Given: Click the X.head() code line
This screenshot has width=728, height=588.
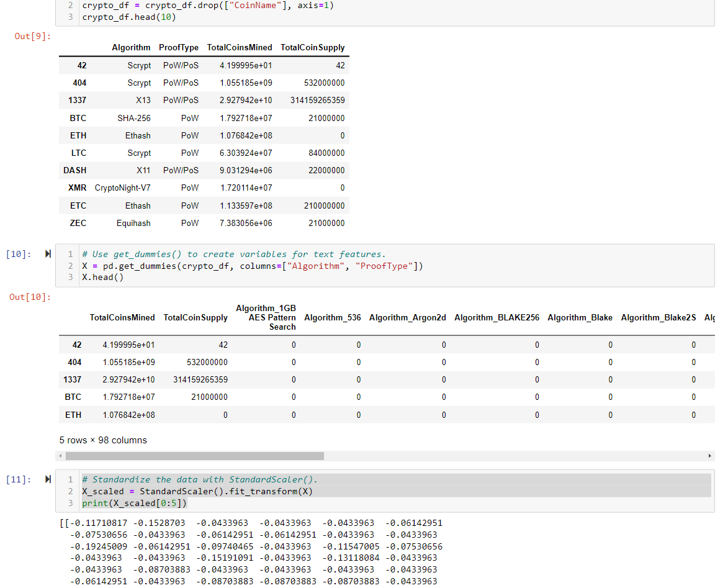Looking at the screenshot, I should [x=102, y=278].
